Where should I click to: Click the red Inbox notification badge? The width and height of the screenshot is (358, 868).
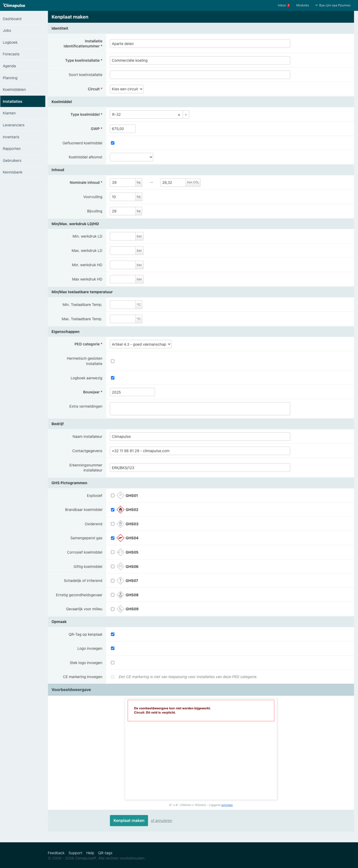289,5
